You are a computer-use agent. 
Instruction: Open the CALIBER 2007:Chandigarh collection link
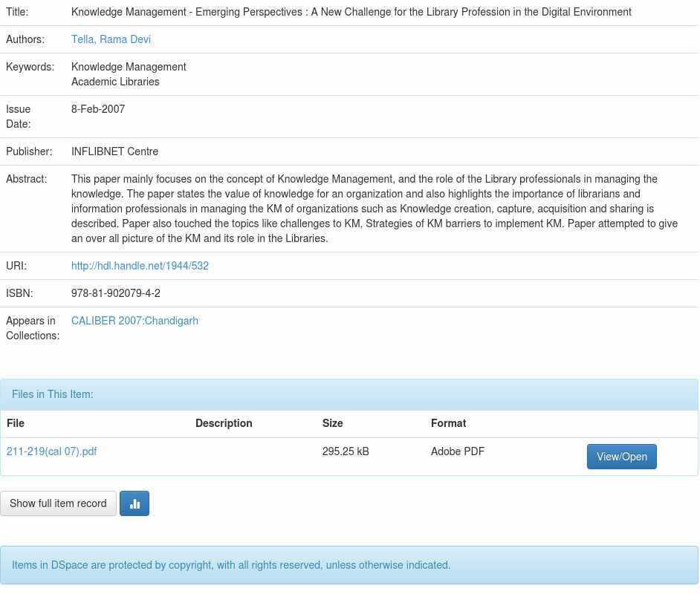[x=135, y=321]
